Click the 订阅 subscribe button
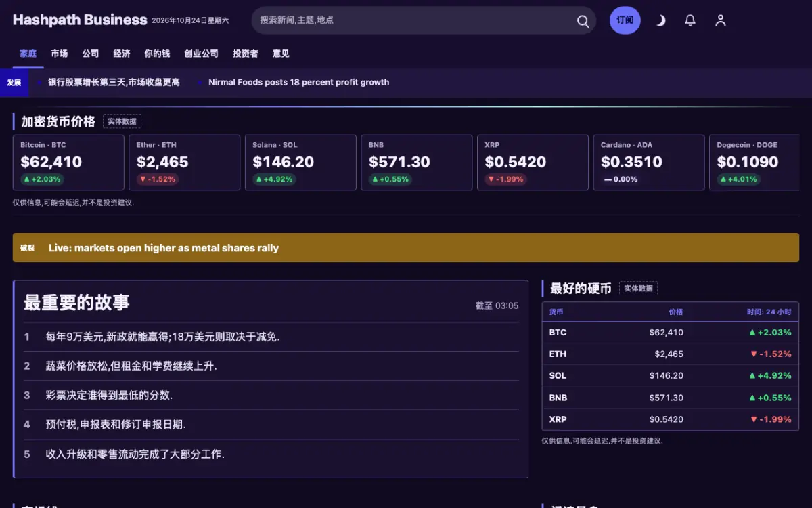Screen dimensions: 812x508 (625, 20)
